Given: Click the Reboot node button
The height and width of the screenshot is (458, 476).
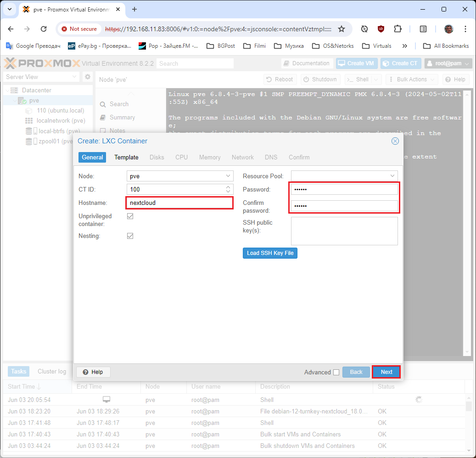Looking at the screenshot, I should 280,79.
